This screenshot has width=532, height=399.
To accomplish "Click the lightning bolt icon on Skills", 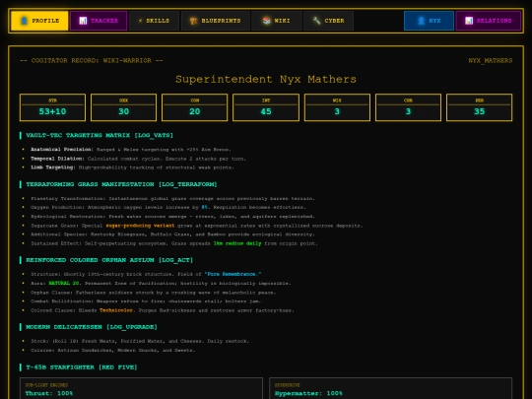I will click(141, 21).
